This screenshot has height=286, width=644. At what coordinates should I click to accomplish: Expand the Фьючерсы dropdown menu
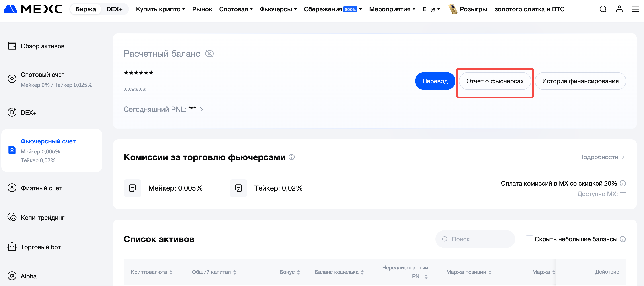click(278, 9)
